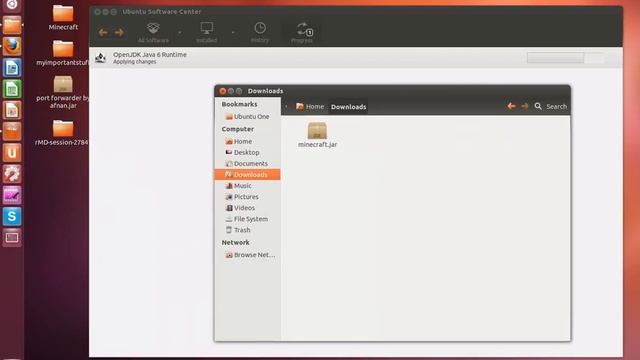Click the Home breadcrumb in path bar

point(310,107)
